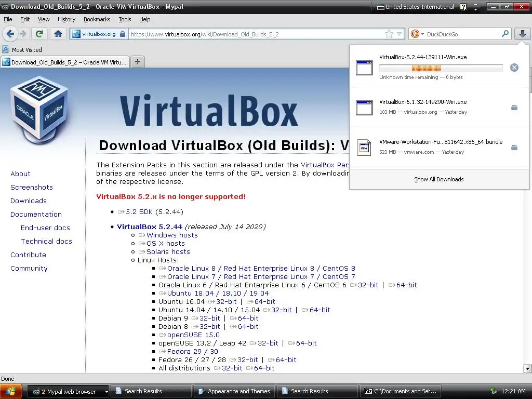Viewport: 532px width, 399px height.
Task: Open the URL history dropdown arrow
Action: tap(400, 34)
